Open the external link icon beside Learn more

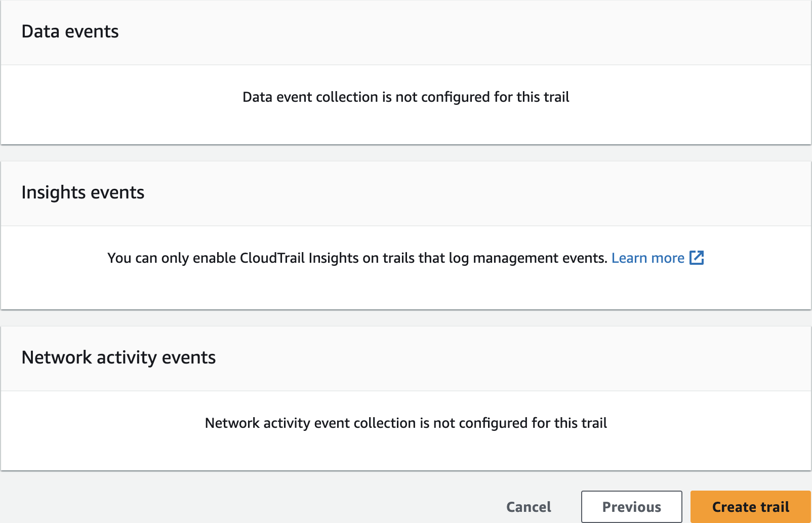pos(697,258)
